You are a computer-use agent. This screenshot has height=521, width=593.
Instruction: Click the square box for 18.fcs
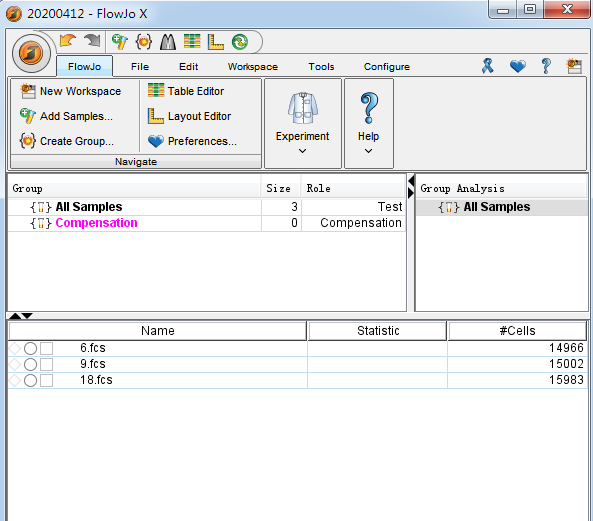pos(47,380)
